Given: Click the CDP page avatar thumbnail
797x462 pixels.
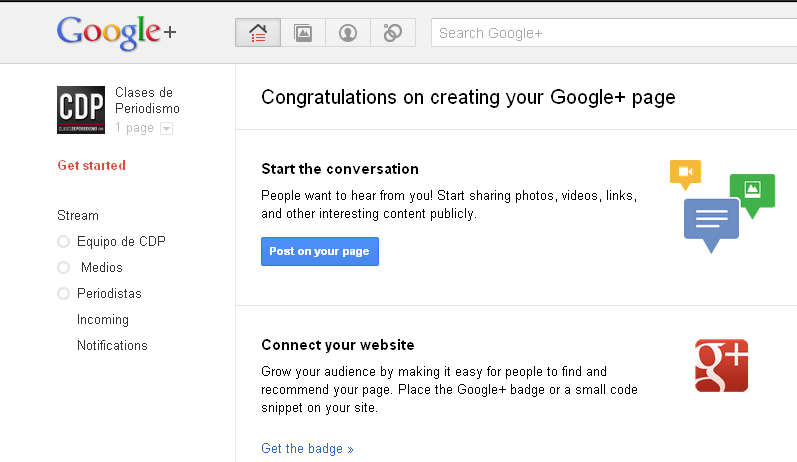Looking at the screenshot, I should [81, 110].
